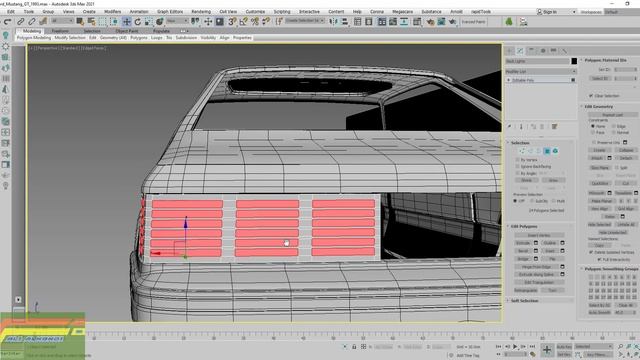Viewport: 640px width, 360px height.
Task: Toggle By Angle checkbox
Action: pos(518,173)
